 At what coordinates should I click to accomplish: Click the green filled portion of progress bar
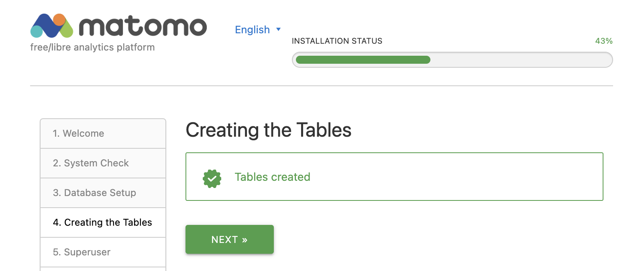tap(361, 59)
